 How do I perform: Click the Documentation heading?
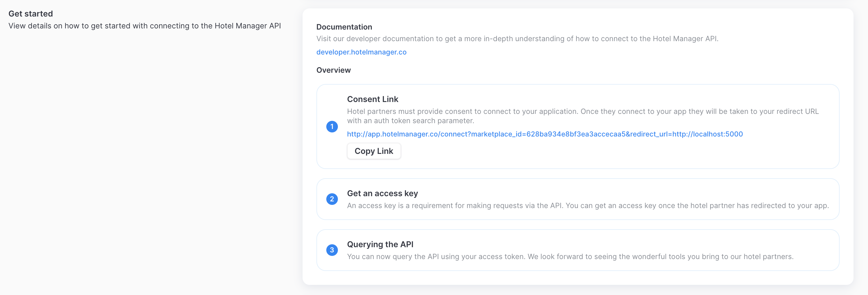pyautogui.click(x=344, y=27)
